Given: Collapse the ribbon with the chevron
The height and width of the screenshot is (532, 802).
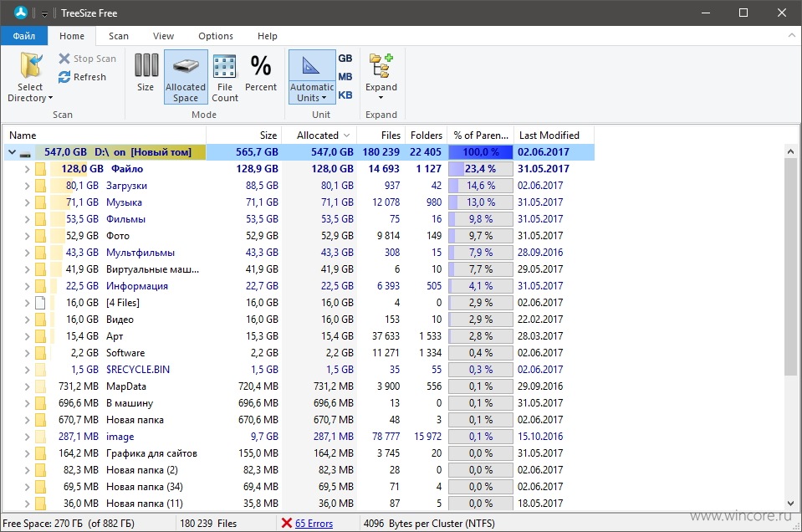Looking at the screenshot, I should click(x=792, y=36).
